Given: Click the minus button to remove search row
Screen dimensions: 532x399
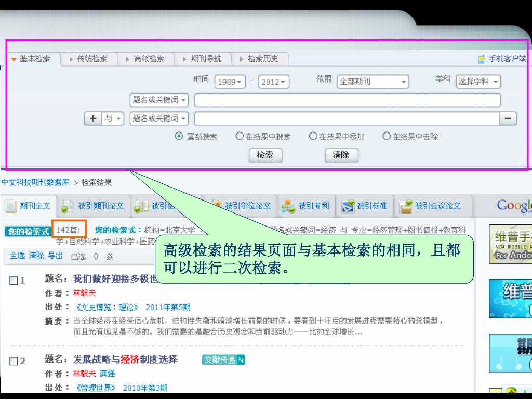Looking at the screenshot, I should (508, 118).
